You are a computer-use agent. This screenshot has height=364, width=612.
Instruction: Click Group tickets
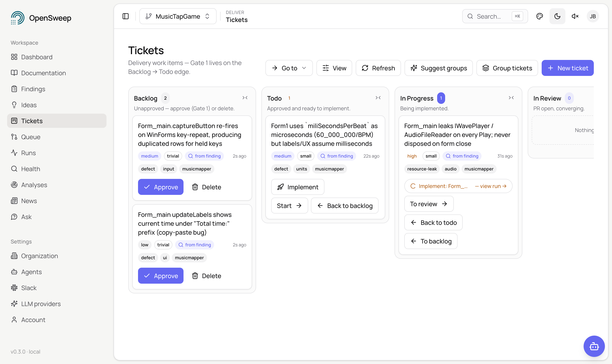[507, 68]
